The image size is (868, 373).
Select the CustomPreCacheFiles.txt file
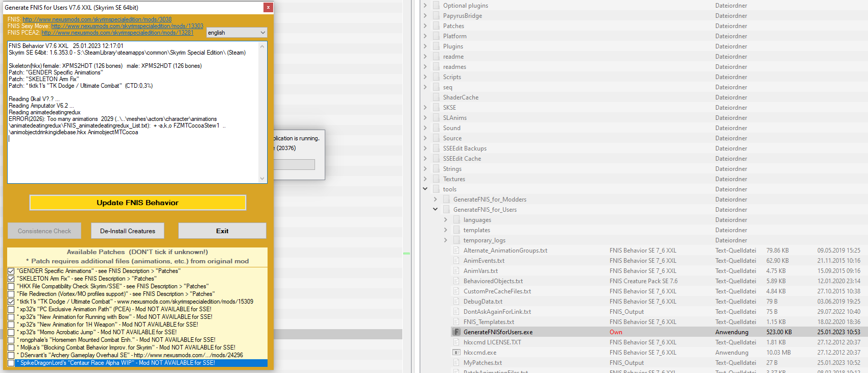click(x=497, y=291)
